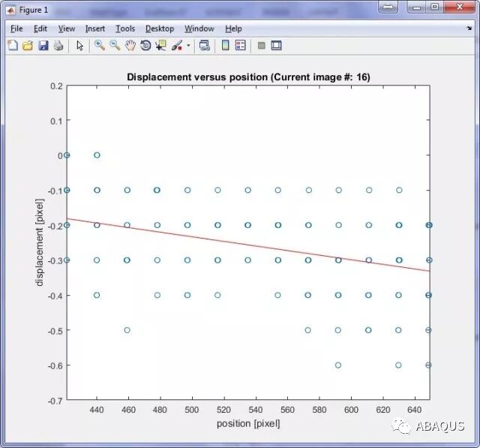Open the View menu
This screenshot has height=448, width=480.
67,29
